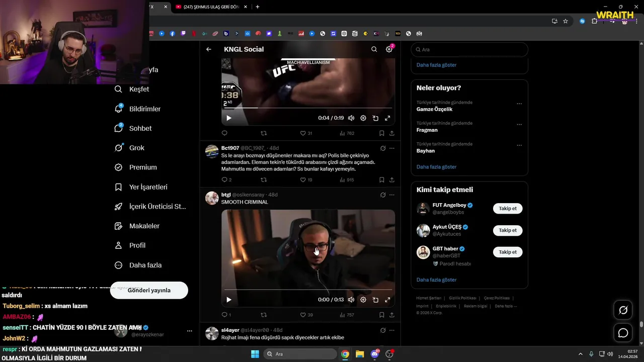
Task: Seek on SMOOTH CRIMINAL video progress bar
Action: click(308, 289)
